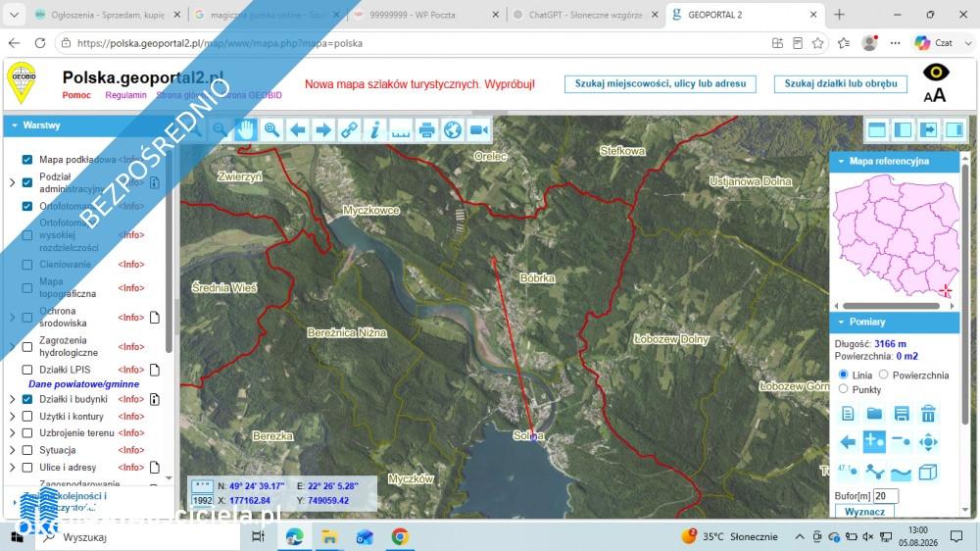Click the first panel layout icon
Viewport: 980px width, 551px height.
[877, 130]
